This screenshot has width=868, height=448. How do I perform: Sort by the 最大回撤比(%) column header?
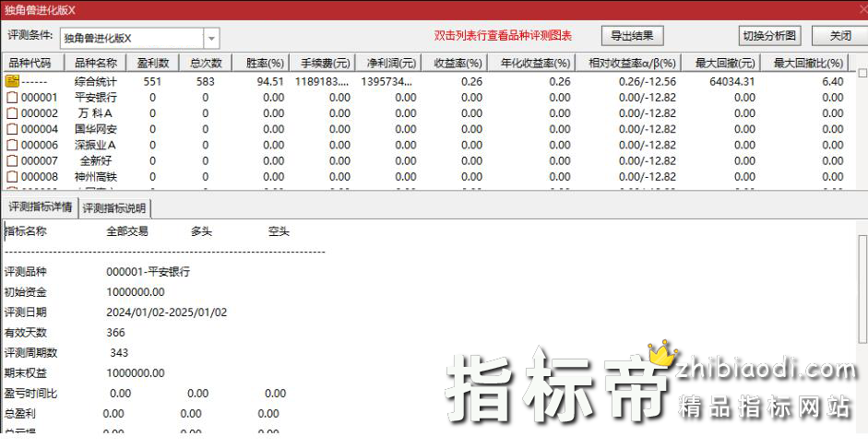point(804,63)
